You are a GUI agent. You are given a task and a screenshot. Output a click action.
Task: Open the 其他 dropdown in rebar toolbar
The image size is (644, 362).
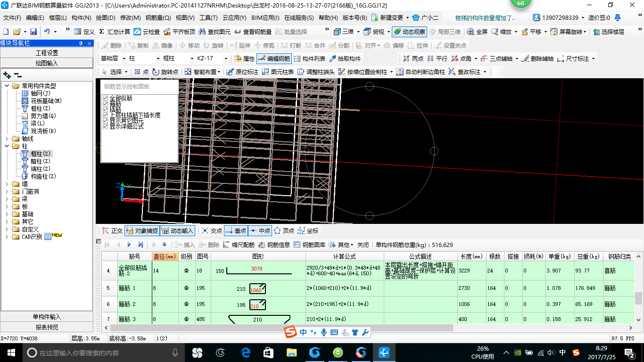[341, 245]
